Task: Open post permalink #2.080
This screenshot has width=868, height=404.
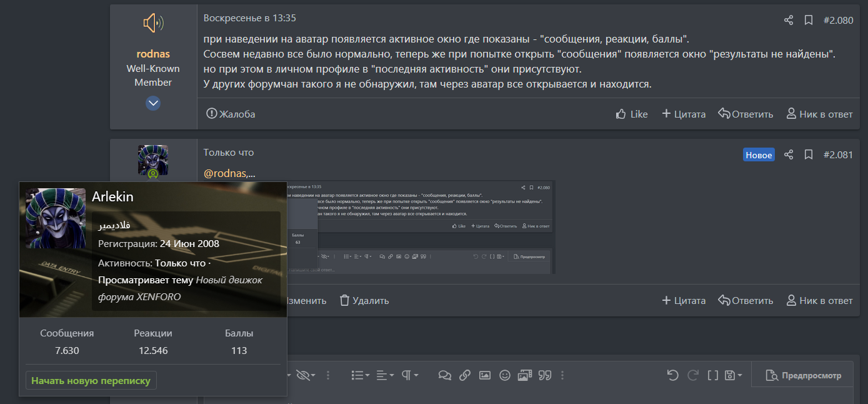Action: point(838,20)
